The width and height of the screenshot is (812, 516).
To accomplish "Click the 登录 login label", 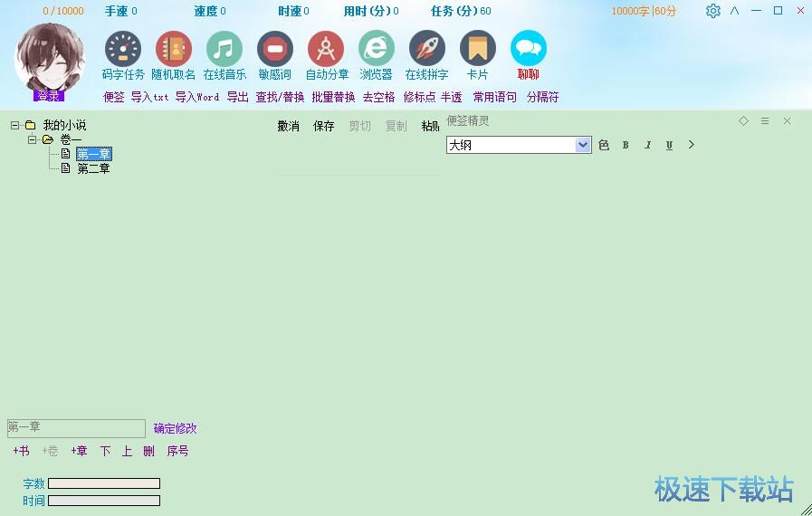I will tap(49, 96).
